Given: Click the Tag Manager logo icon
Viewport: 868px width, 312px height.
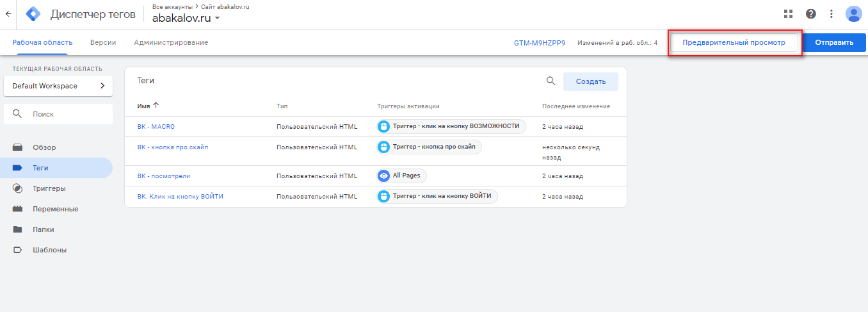Looking at the screenshot, I should click(33, 14).
